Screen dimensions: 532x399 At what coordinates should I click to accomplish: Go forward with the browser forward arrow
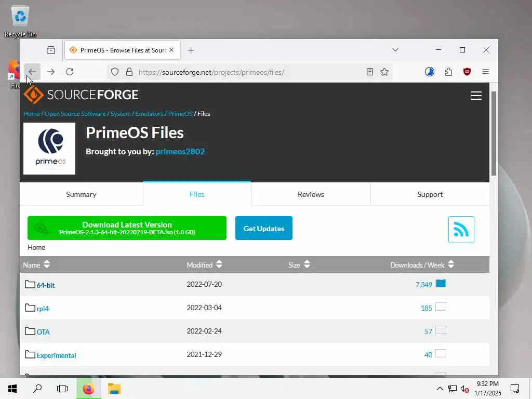[51, 72]
